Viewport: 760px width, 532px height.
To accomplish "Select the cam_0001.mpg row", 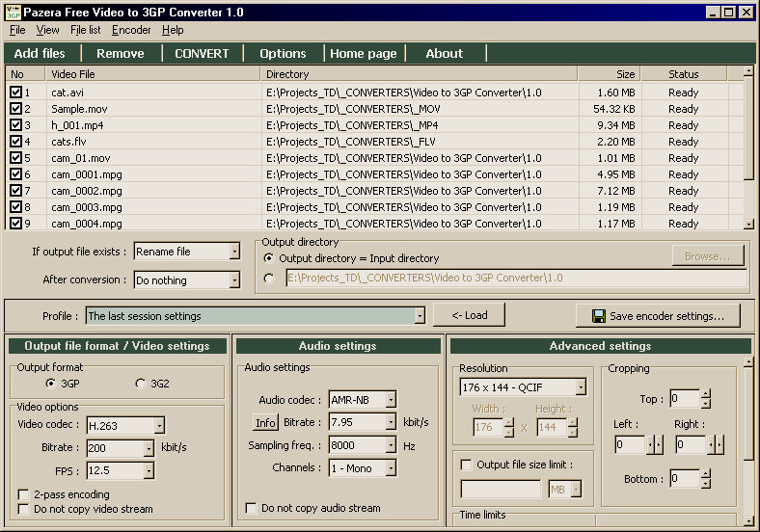I will [x=373, y=174].
